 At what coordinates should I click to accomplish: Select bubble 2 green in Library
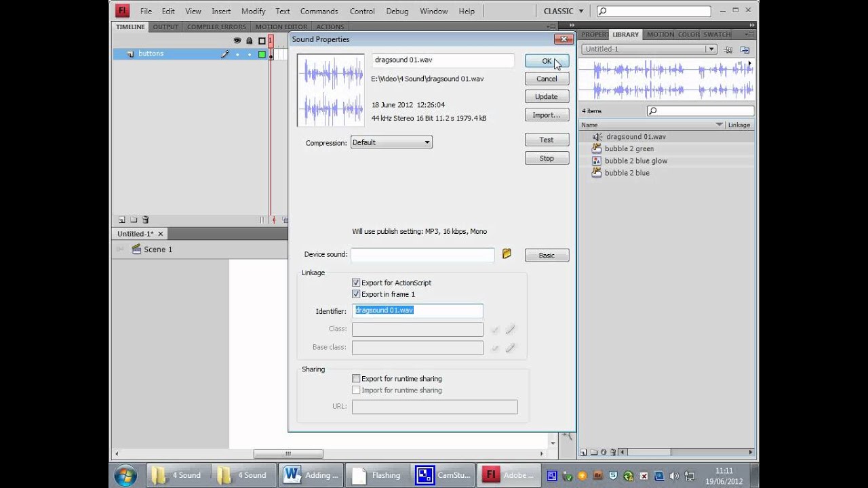pyautogui.click(x=629, y=149)
